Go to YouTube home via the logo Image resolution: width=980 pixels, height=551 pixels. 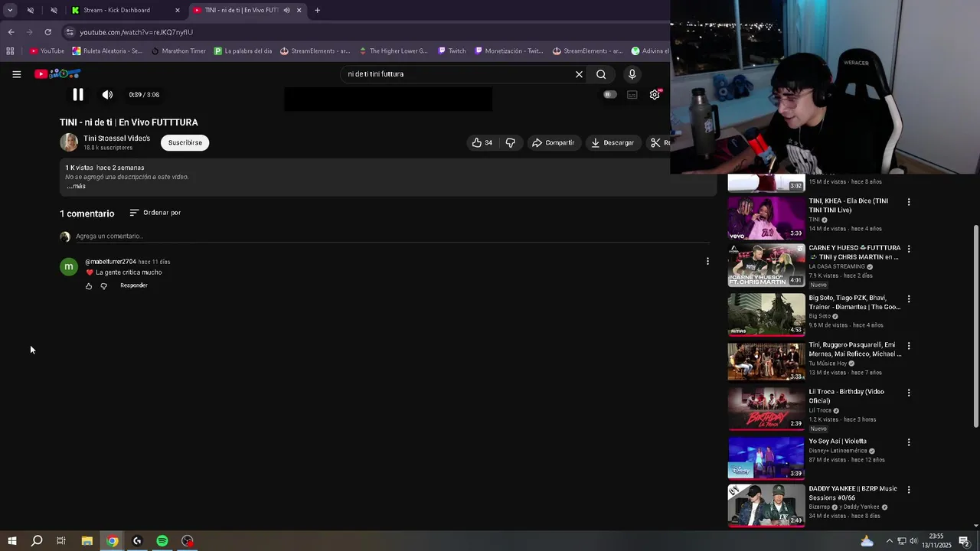pyautogui.click(x=57, y=74)
